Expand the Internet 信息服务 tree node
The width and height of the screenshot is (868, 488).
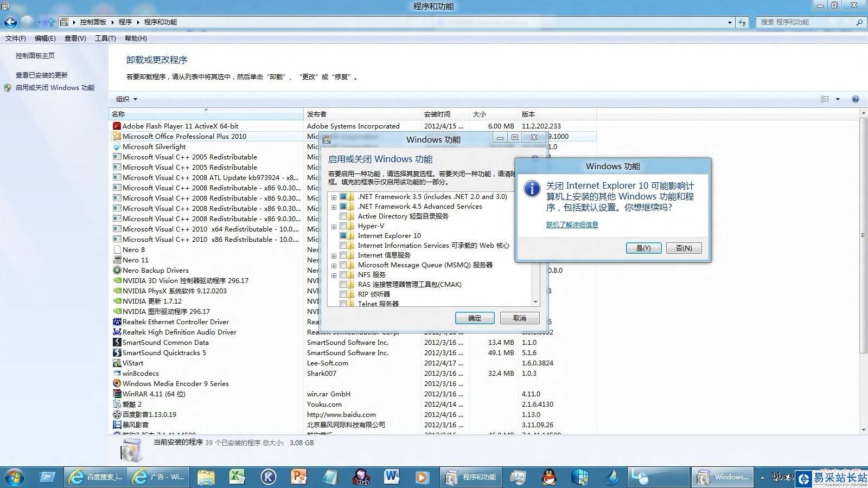tap(334, 256)
